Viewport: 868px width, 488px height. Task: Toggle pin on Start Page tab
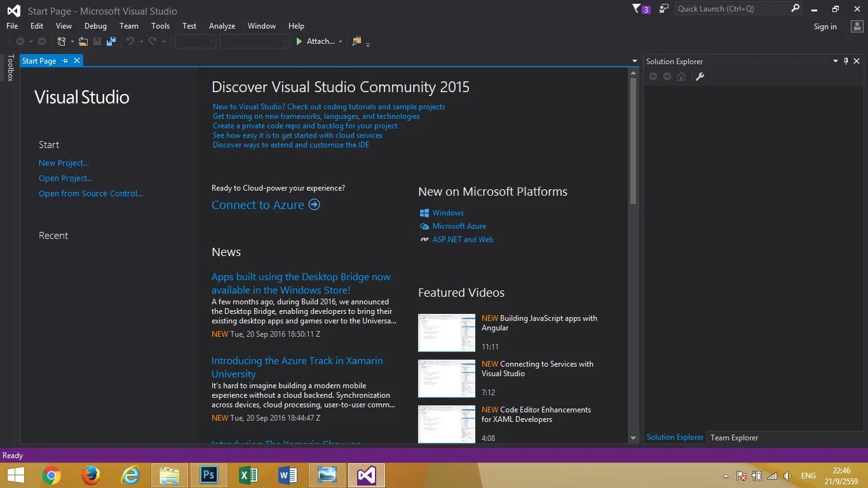65,61
